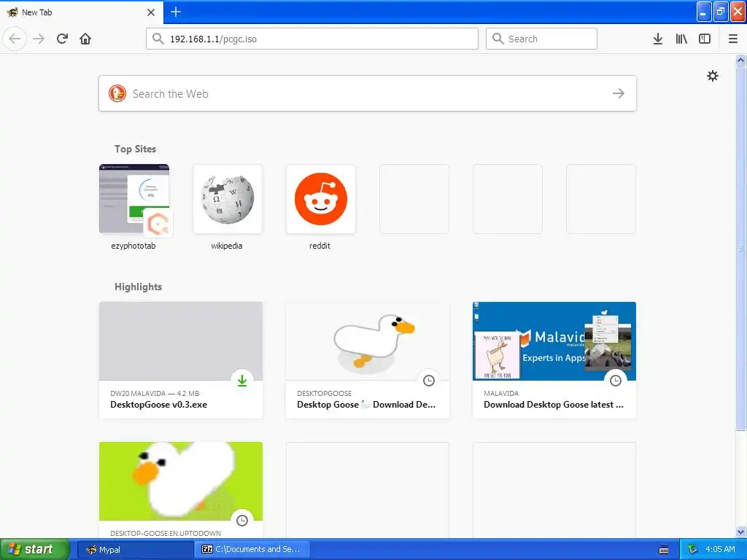Open the Downloads toolbar icon
The image size is (747, 560).
657,39
